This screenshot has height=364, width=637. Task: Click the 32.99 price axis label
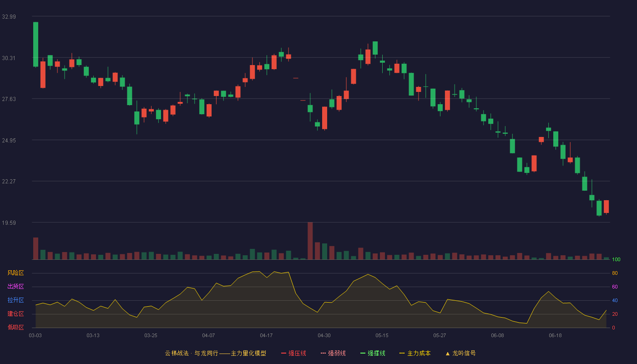click(9, 17)
